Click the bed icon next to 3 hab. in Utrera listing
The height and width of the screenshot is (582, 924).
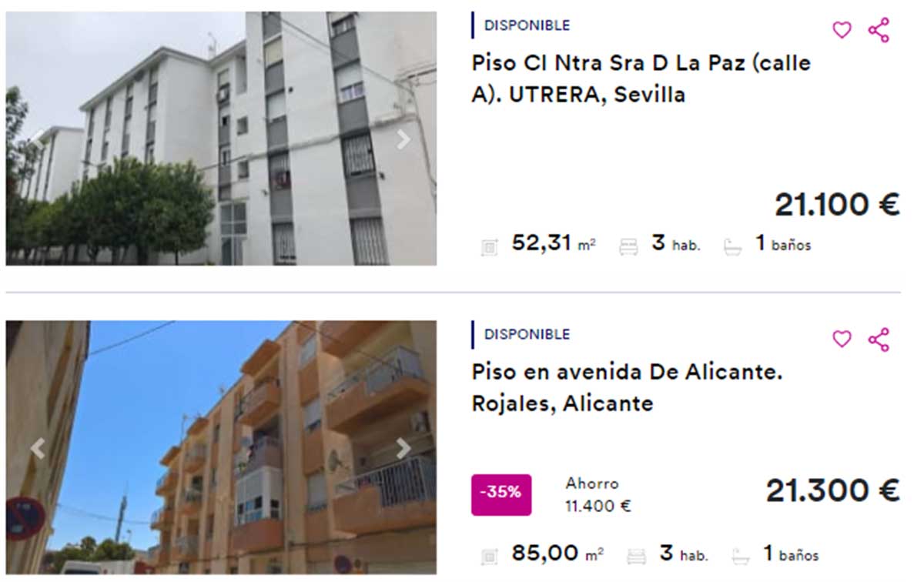tap(628, 247)
